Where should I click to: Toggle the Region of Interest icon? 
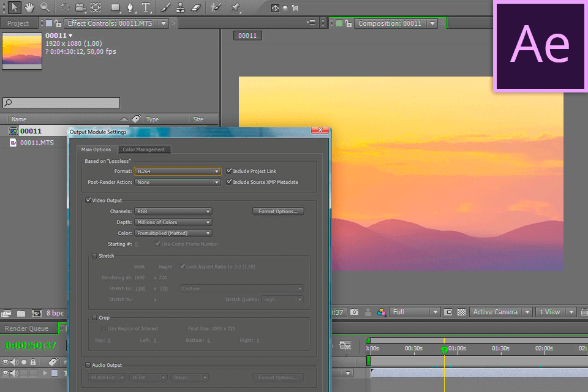[x=448, y=312]
